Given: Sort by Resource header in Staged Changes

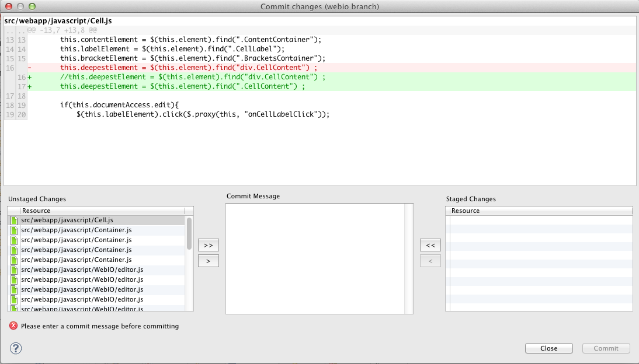Looking at the screenshot, I should tap(541, 211).
